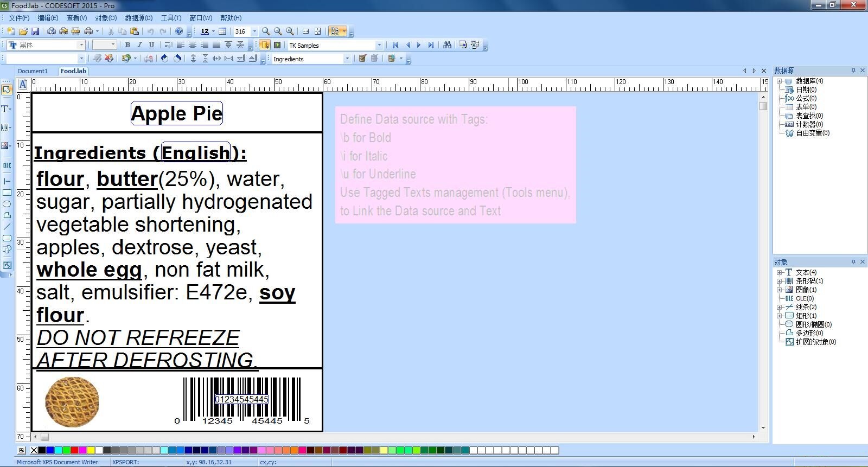Select the 公式(0) formula item

pyautogui.click(x=806, y=98)
